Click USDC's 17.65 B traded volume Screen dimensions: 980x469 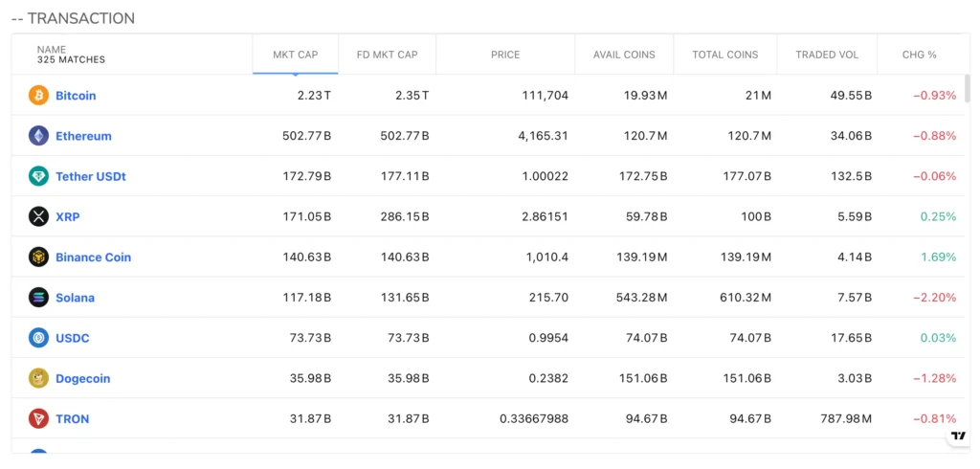click(850, 338)
